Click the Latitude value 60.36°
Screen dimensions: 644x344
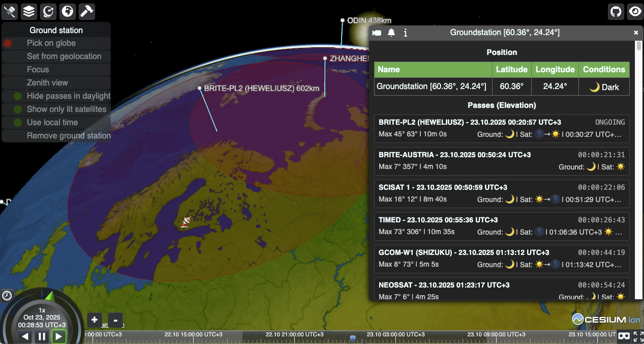[x=511, y=87]
